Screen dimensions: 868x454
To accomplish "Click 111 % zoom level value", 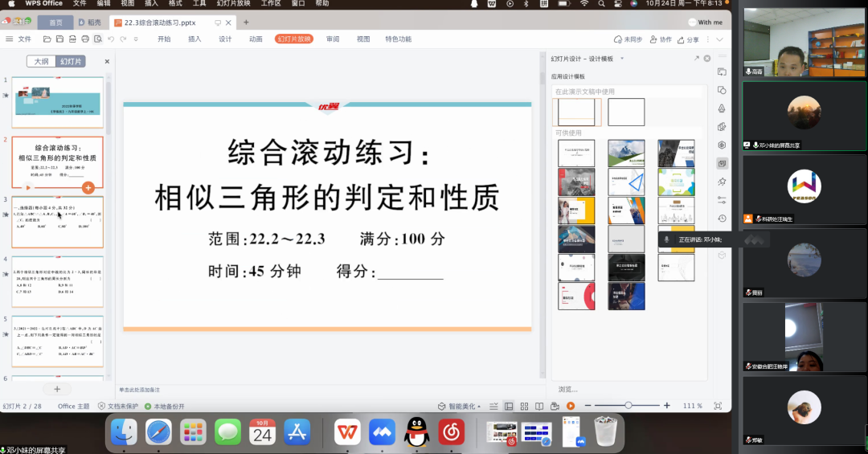I will pos(693,406).
